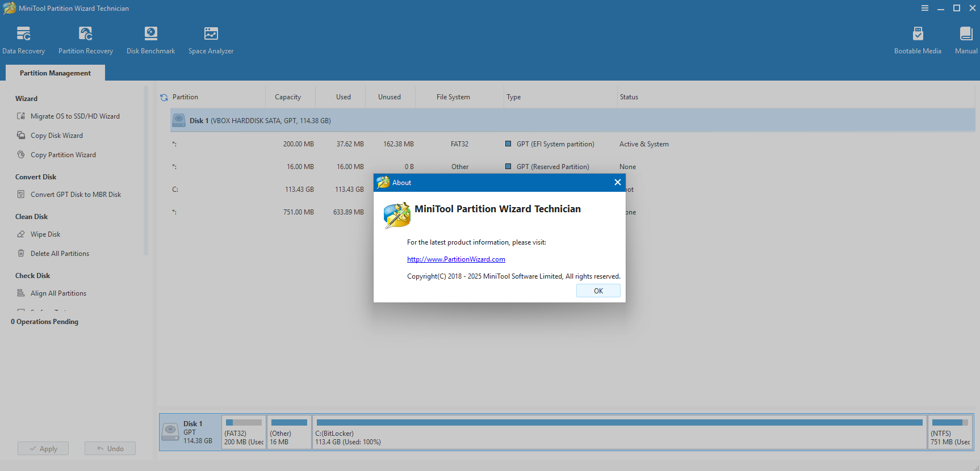Select the 16.00 MB Other partition row
980x471 pixels.
click(x=572, y=167)
